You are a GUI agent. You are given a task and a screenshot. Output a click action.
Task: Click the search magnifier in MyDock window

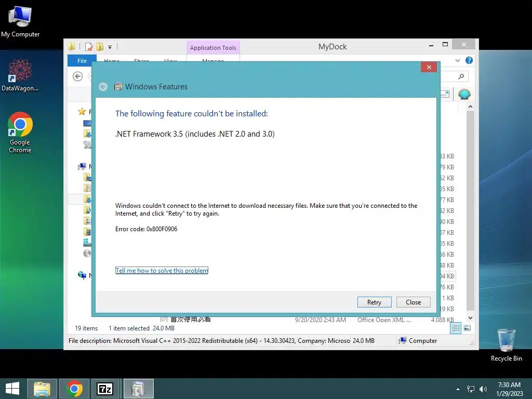[461, 76]
